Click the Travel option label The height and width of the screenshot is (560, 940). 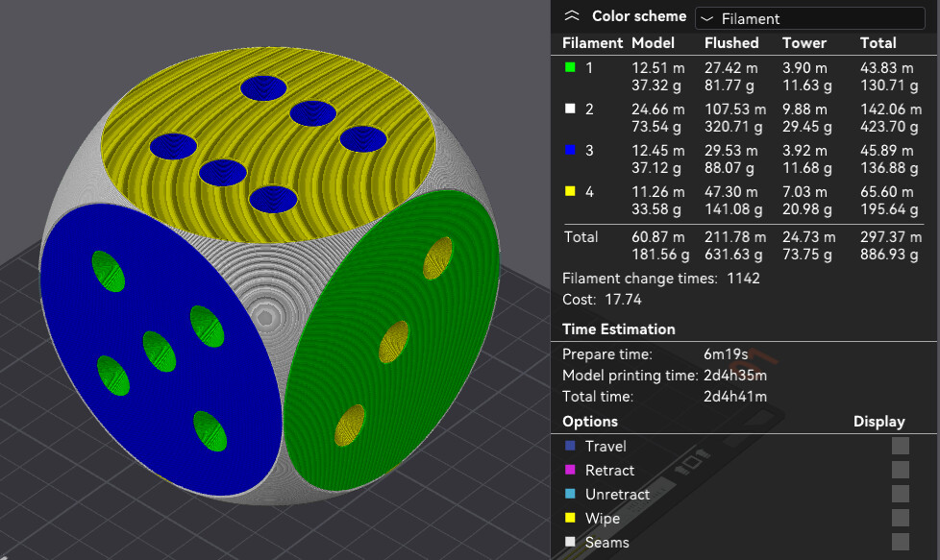pos(606,447)
